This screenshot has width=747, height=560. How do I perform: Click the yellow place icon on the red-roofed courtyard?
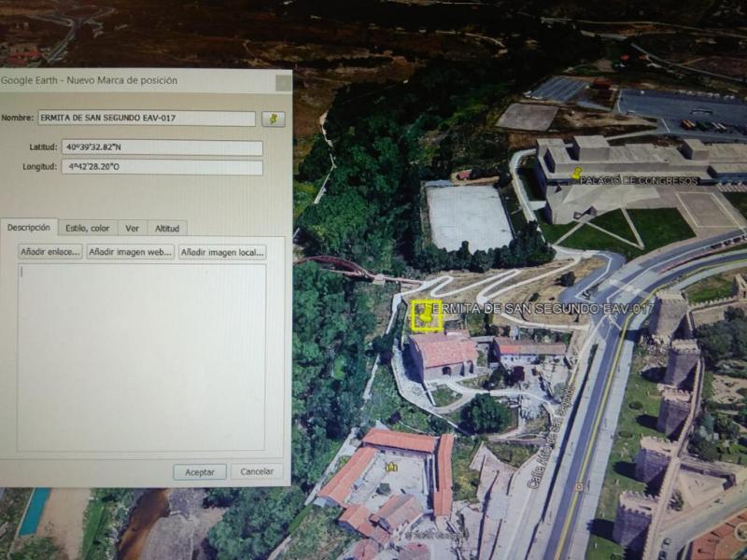coord(391,466)
